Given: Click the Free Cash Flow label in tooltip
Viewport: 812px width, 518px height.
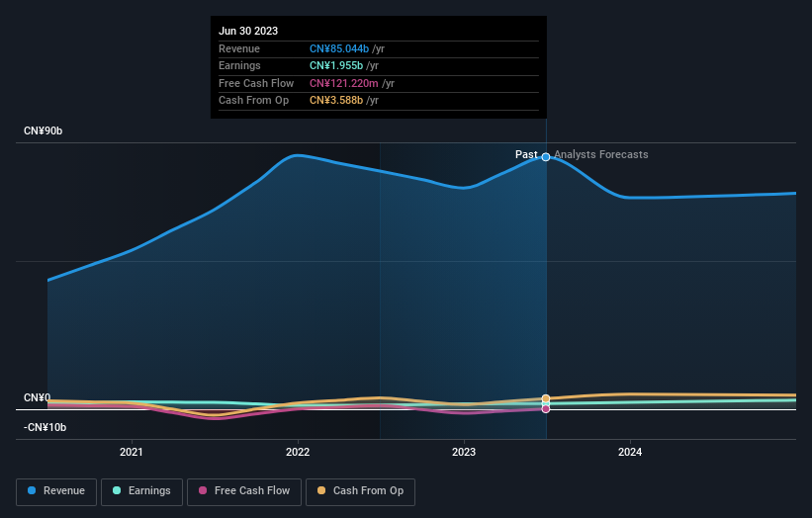Looking at the screenshot, I should coord(256,83).
